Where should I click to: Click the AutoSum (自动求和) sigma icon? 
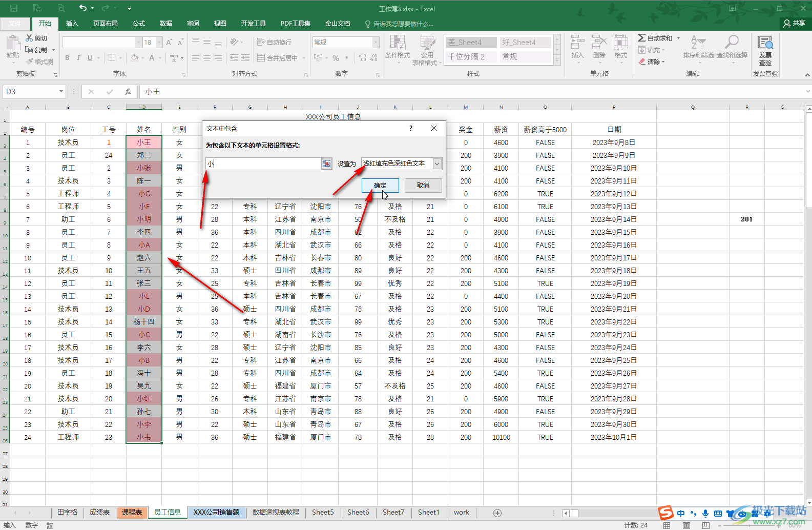click(x=641, y=38)
